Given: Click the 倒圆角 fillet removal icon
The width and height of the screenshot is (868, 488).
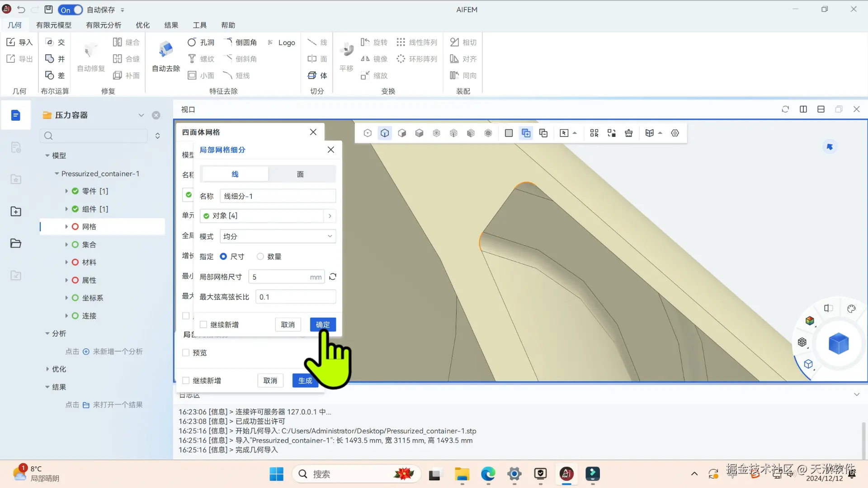Looking at the screenshot, I should (x=228, y=42).
